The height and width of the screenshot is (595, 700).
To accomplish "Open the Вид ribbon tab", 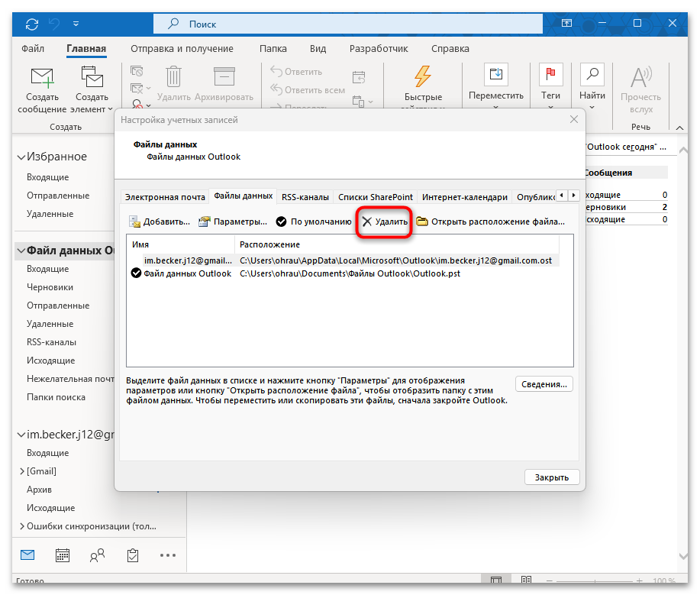I will click(318, 48).
